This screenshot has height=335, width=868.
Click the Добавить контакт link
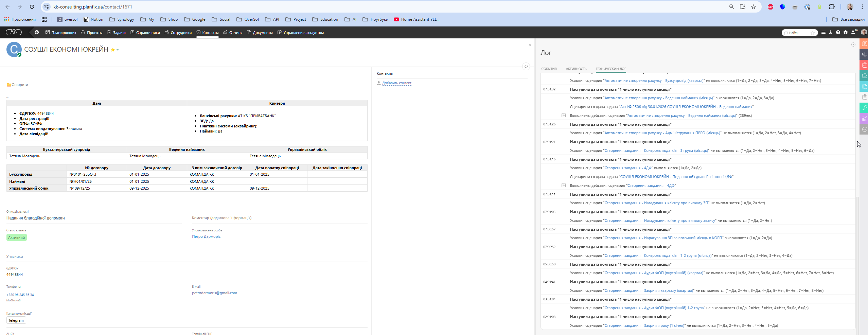[x=397, y=83]
